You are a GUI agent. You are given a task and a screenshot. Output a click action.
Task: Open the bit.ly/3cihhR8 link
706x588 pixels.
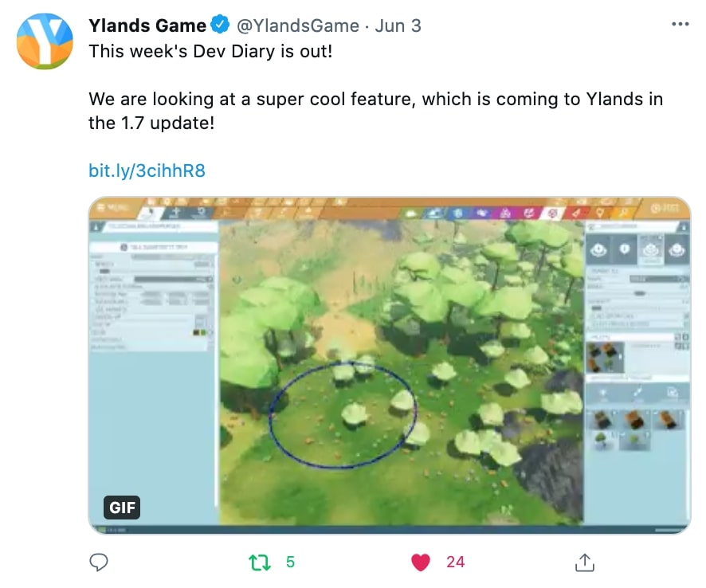[x=147, y=171]
